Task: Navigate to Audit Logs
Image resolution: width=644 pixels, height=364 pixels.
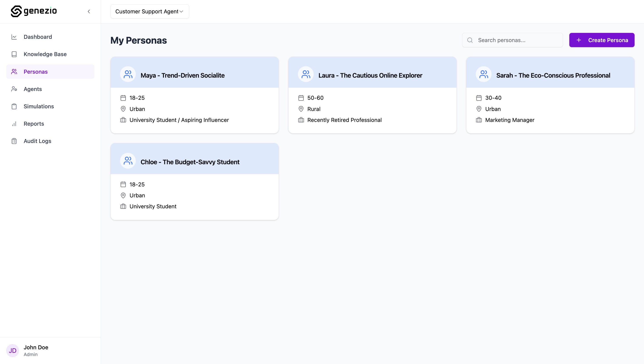Action: coord(37,141)
